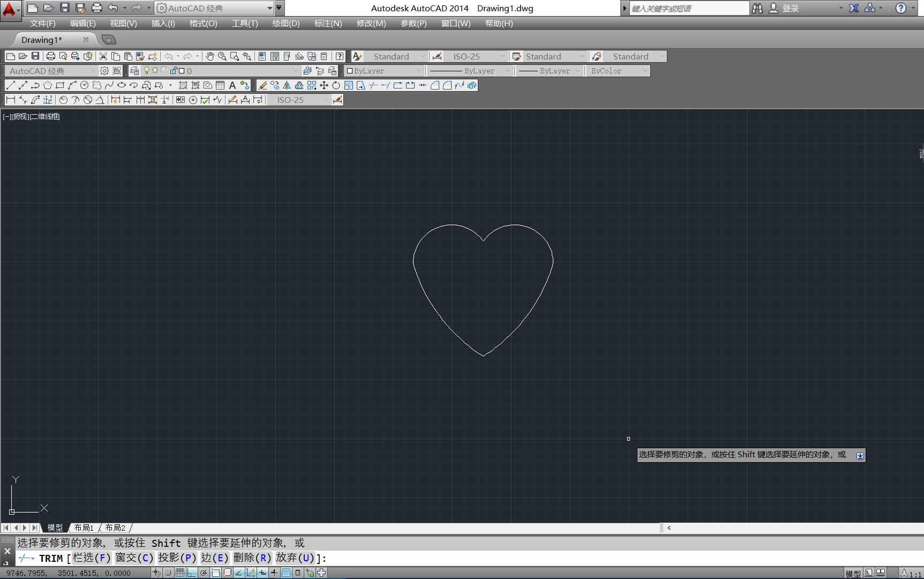Viewport: 924px width, 579px height.
Task: Switch to the 布局1 layout tab
Action: click(x=84, y=528)
